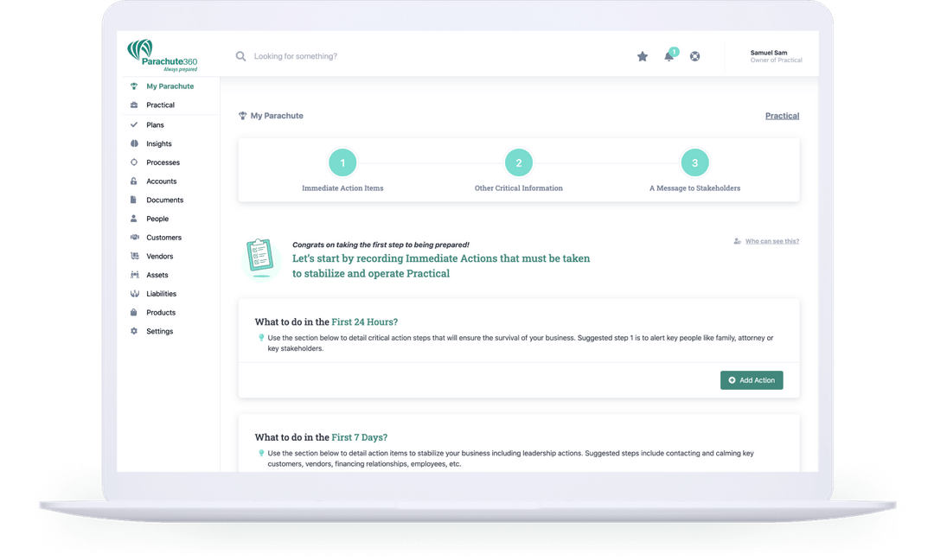Open Vendors in the sidebar
This screenshot has height=560, width=934.
pyautogui.click(x=160, y=256)
